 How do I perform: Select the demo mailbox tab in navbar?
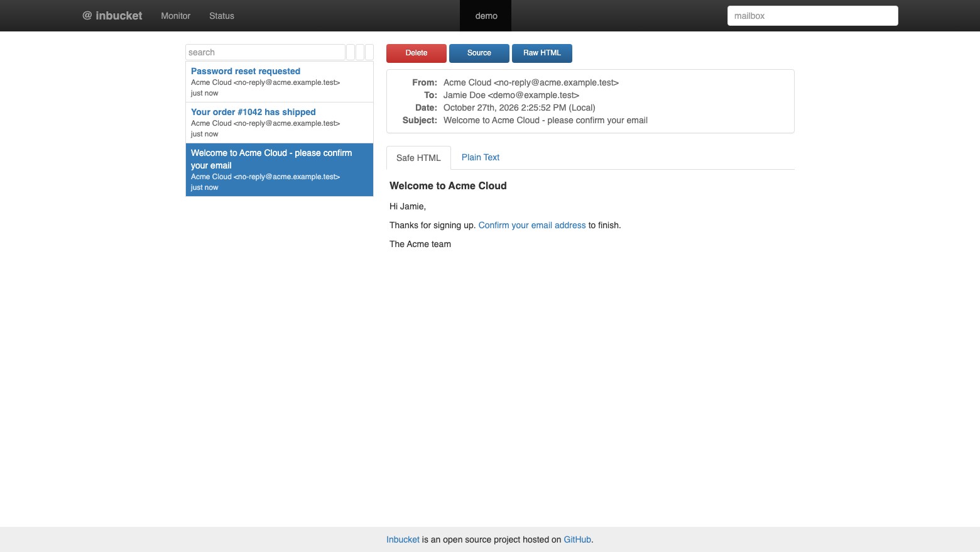coord(486,16)
